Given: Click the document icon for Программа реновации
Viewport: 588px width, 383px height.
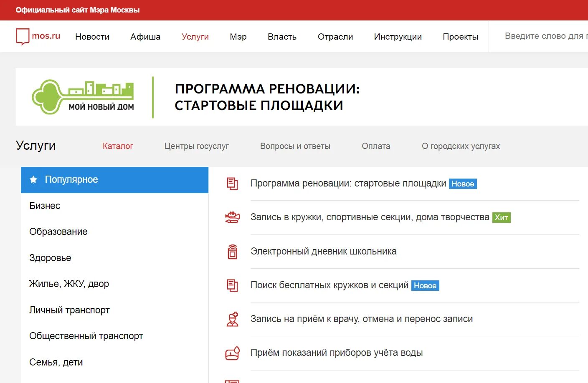Looking at the screenshot, I should pos(232,184).
